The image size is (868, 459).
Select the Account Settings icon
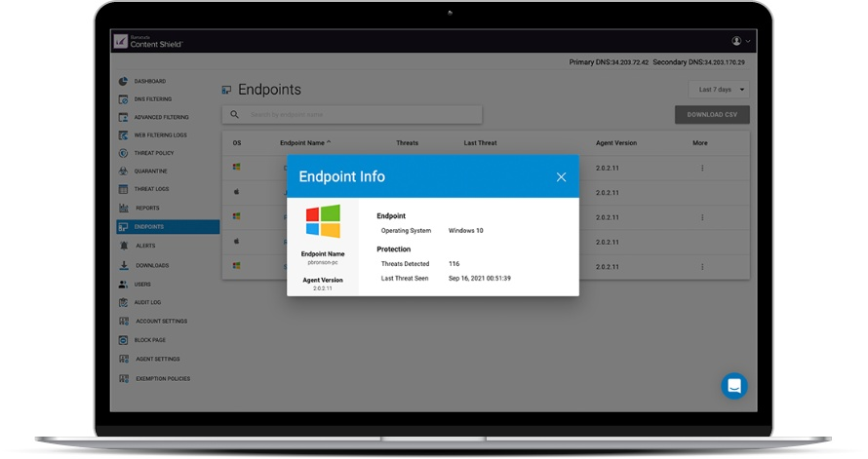(x=124, y=321)
